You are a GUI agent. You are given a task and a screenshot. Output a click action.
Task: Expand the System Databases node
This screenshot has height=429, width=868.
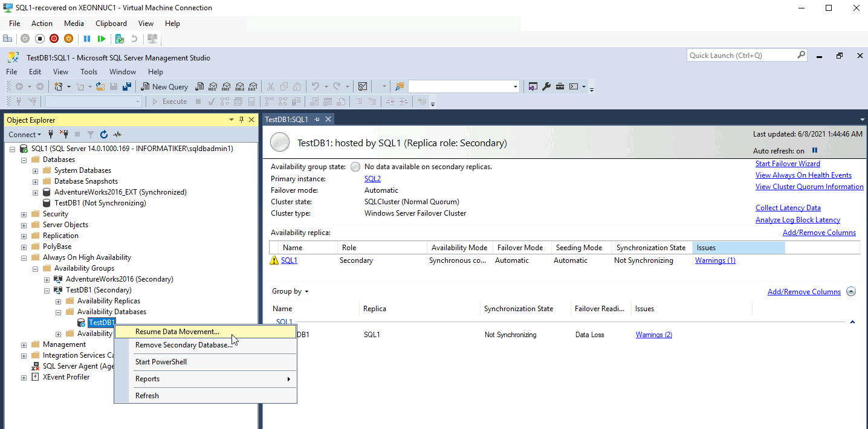point(36,170)
